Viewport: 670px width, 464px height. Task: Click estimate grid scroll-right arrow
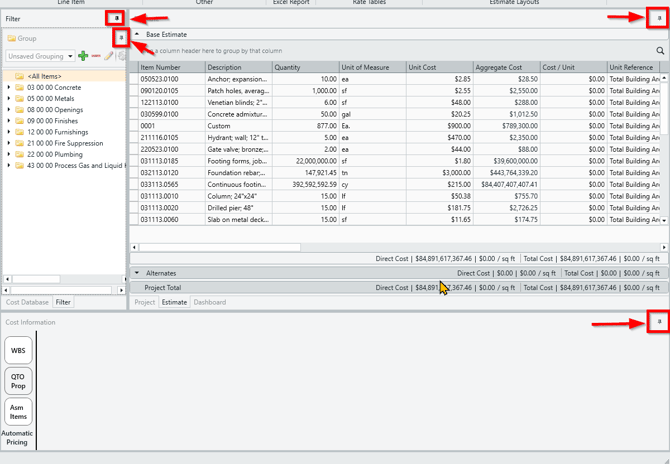[664, 247]
